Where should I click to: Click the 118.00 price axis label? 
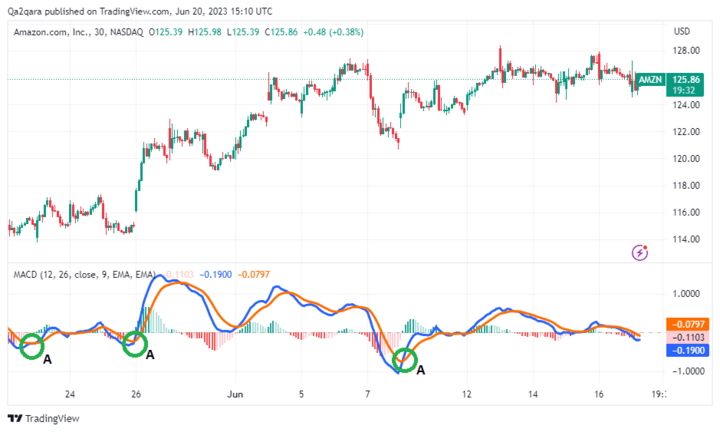686,185
